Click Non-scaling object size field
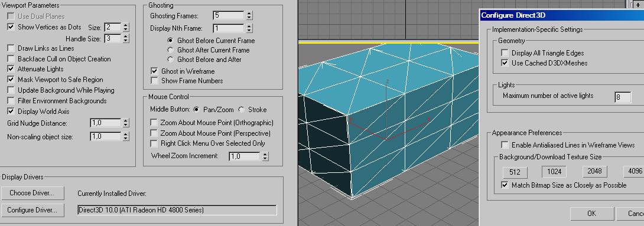The image size is (644, 226). coord(106,136)
